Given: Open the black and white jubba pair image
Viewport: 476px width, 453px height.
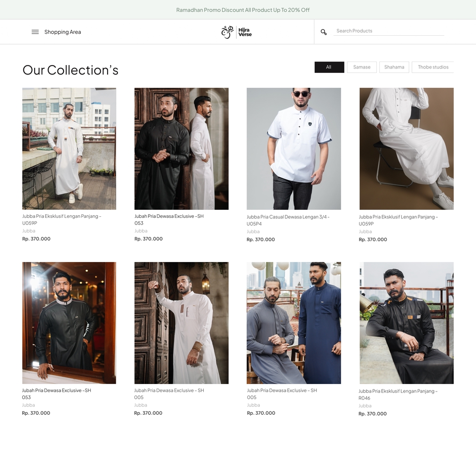Looking at the screenshot, I should [x=181, y=148].
